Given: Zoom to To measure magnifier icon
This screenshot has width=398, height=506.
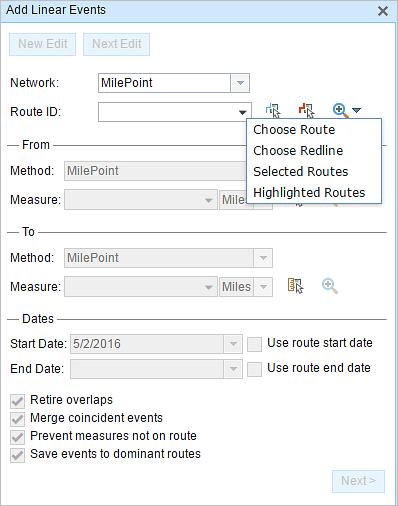Looking at the screenshot, I should tap(330, 286).
